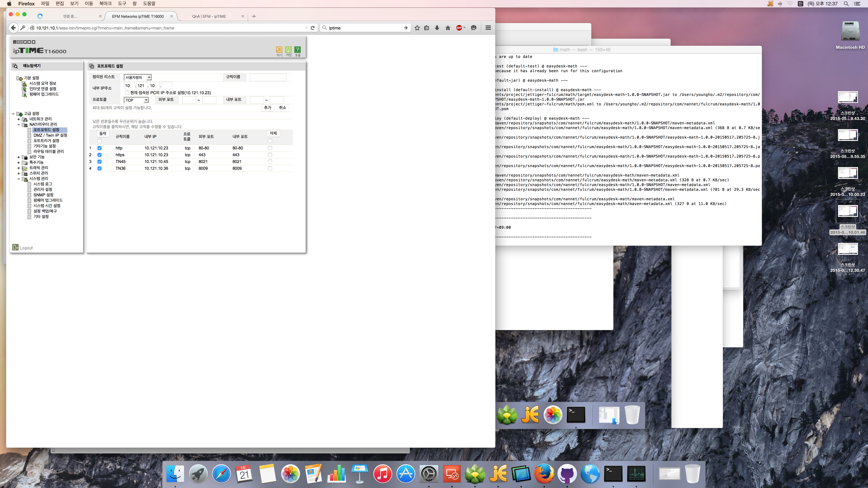
Task: Uncheck the 동작 checkbox for rule TN45
Action: coord(99,162)
